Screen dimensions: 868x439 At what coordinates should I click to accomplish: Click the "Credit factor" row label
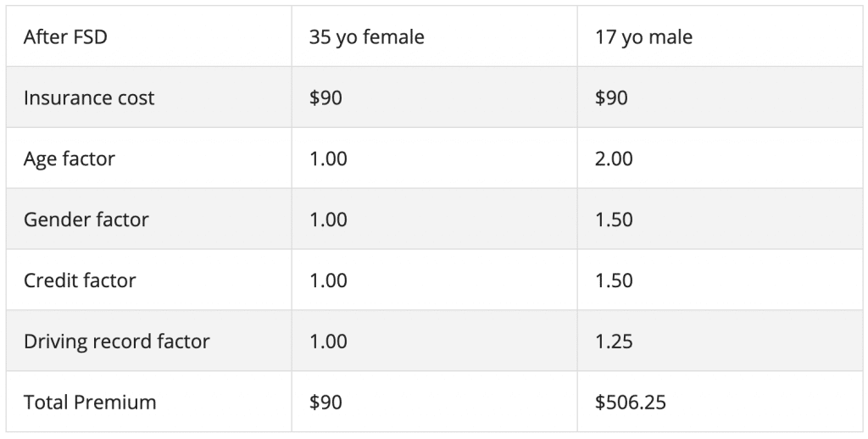[x=80, y=281]
